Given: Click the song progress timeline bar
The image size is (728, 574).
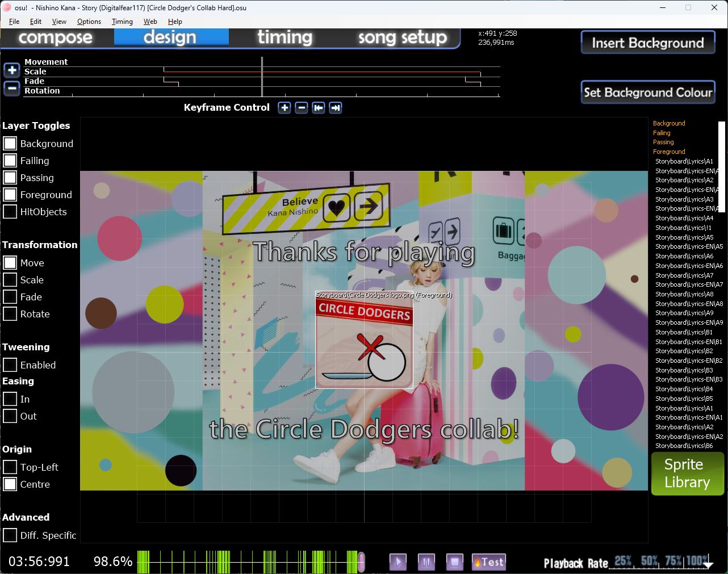Looking at the screenshot, I should tap(251, 562).
